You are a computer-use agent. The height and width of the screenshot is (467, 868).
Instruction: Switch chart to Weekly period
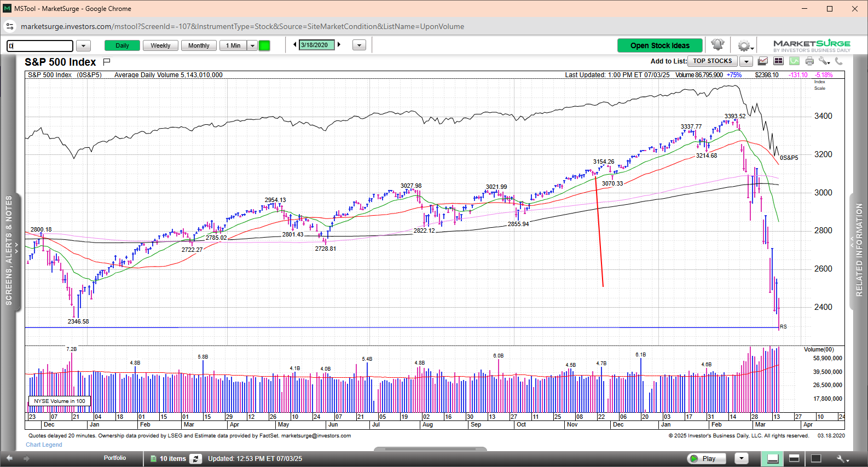point(160,45)
